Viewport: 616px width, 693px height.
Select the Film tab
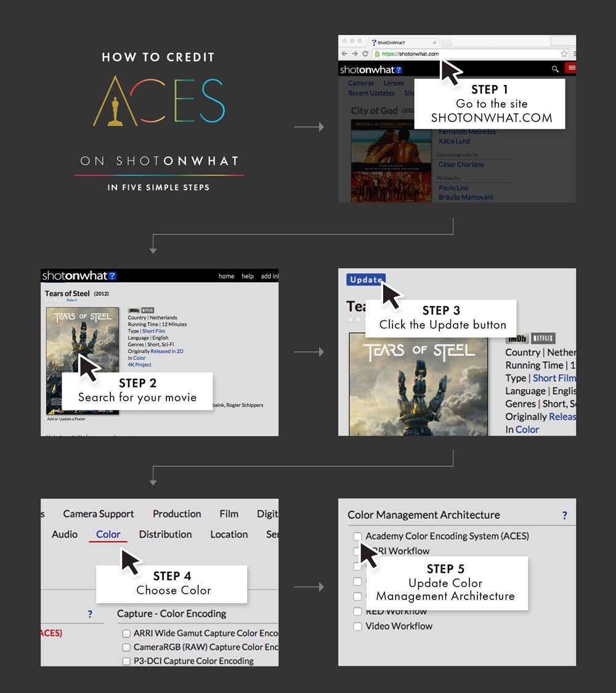click(x=229, y=514)
